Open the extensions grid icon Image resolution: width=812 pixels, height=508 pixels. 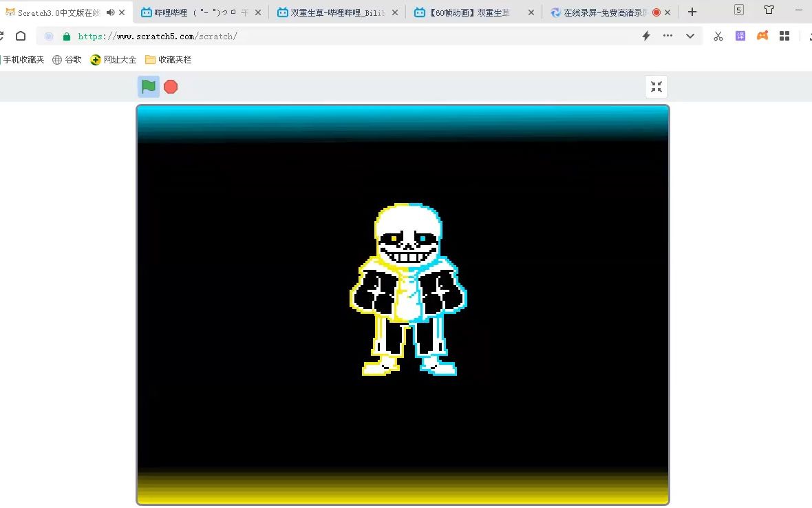pos(784,36)
